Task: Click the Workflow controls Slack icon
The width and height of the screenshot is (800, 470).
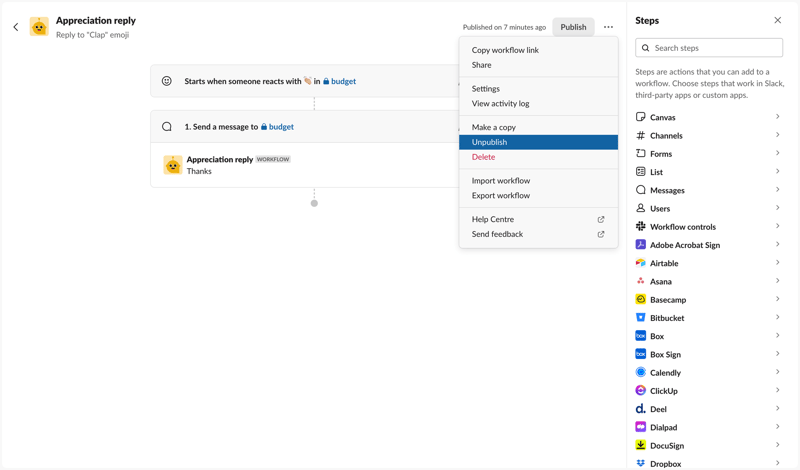Action: pos(640,227)
